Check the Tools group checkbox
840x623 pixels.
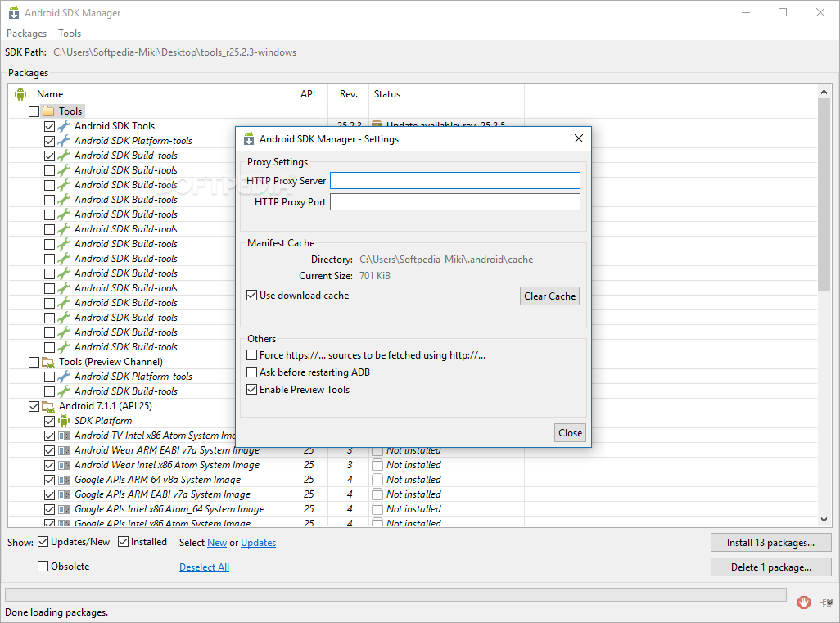(34, 111)
